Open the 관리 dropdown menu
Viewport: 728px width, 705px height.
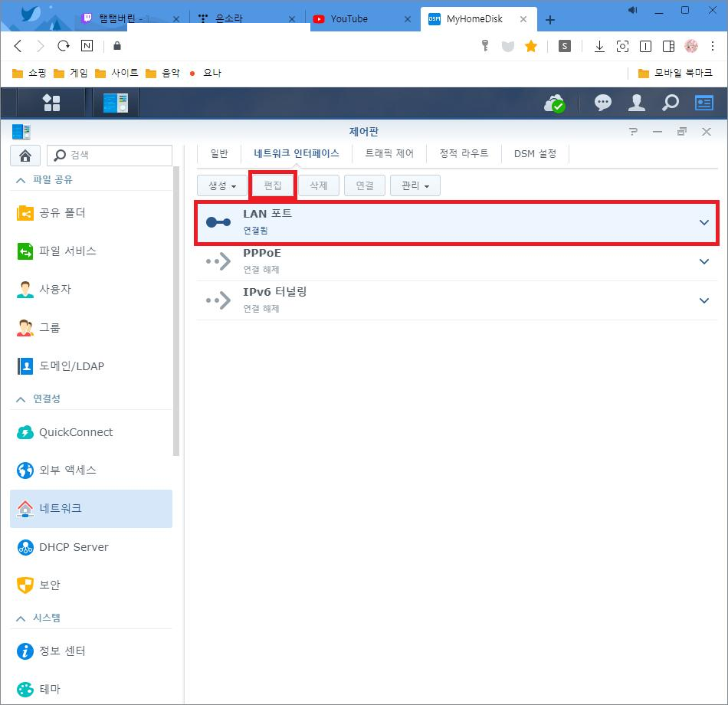pyautogui.click(x=415, y=185)
